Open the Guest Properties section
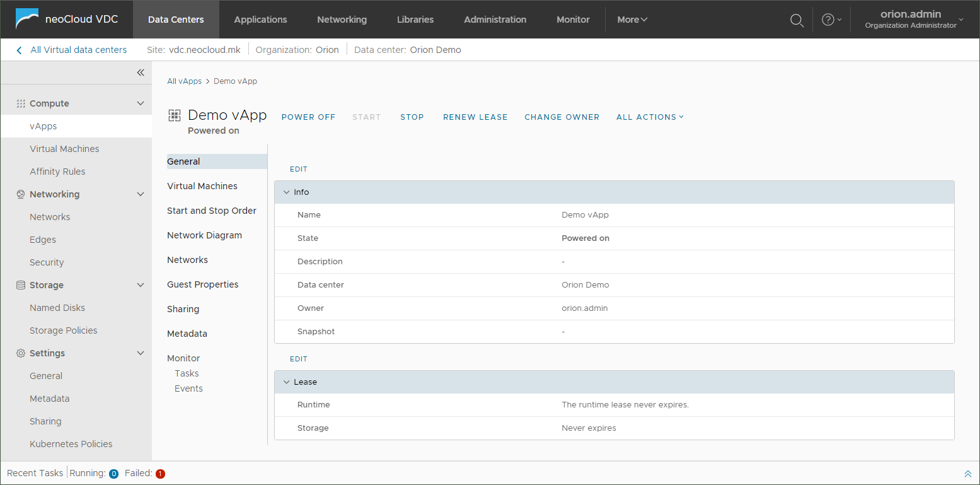The image size is (980, 485). pos(203,284)
